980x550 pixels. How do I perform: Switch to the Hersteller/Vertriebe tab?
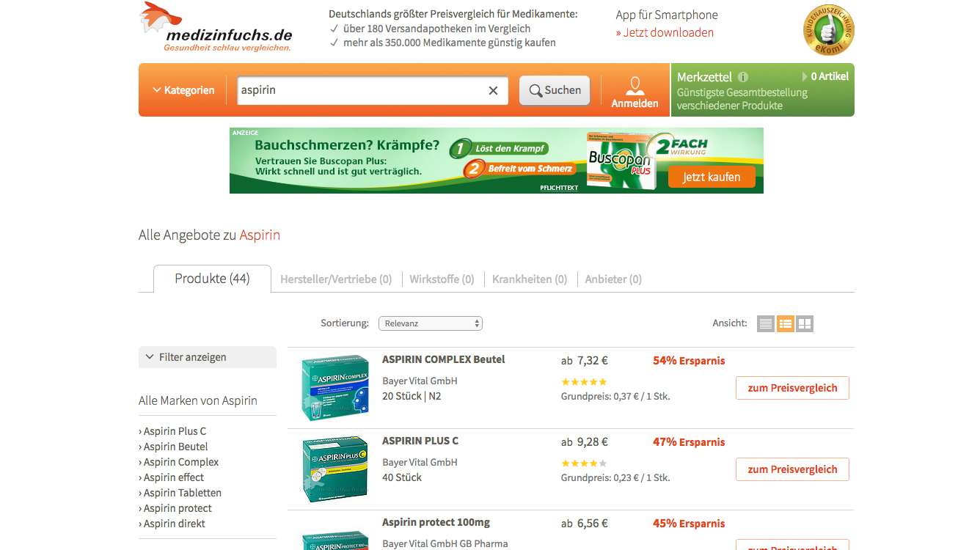pos(336,279)
